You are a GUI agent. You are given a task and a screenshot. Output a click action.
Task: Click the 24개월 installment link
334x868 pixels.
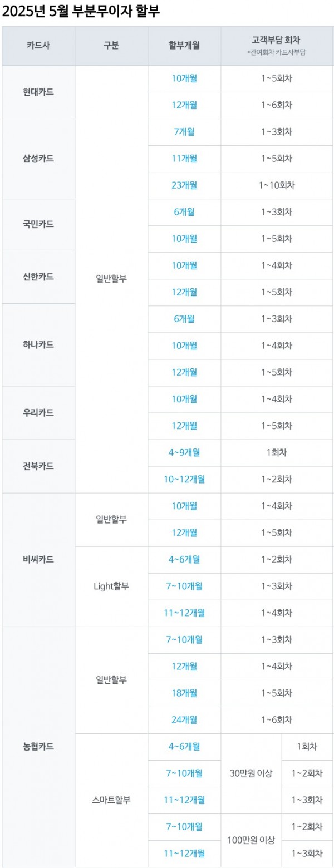(184, 719)
